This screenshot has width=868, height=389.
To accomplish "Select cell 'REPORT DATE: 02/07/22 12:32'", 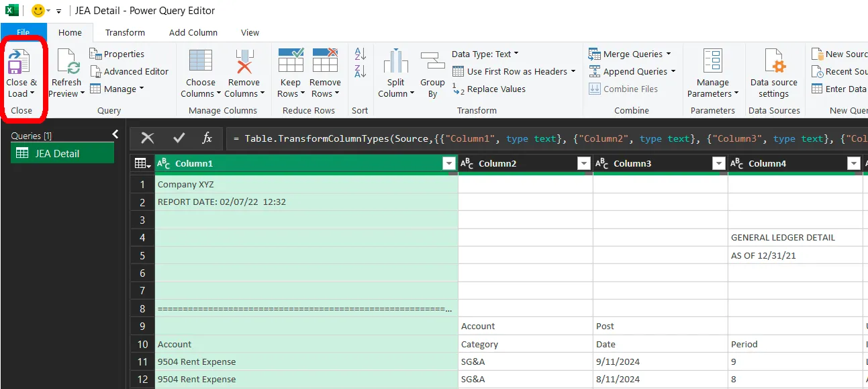I will point(306,202).
